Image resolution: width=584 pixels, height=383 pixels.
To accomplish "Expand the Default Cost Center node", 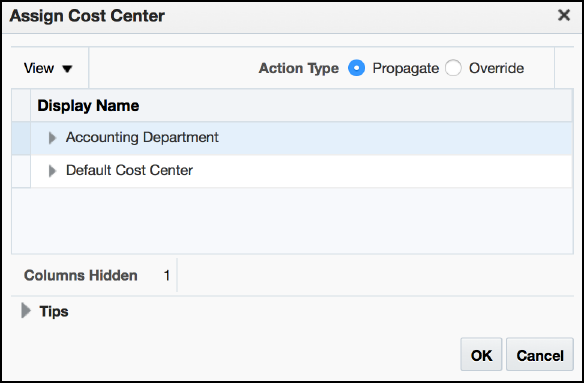I will point(53,171).
